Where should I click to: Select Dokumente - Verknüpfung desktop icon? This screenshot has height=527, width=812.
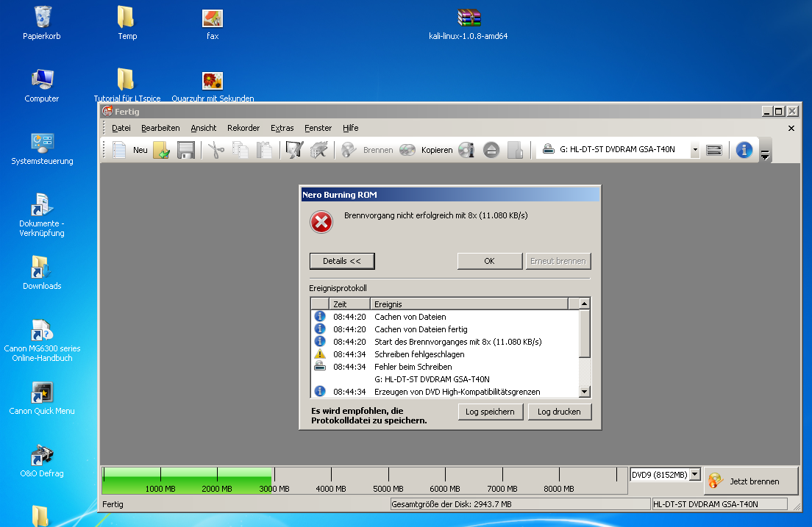[42, 215]
